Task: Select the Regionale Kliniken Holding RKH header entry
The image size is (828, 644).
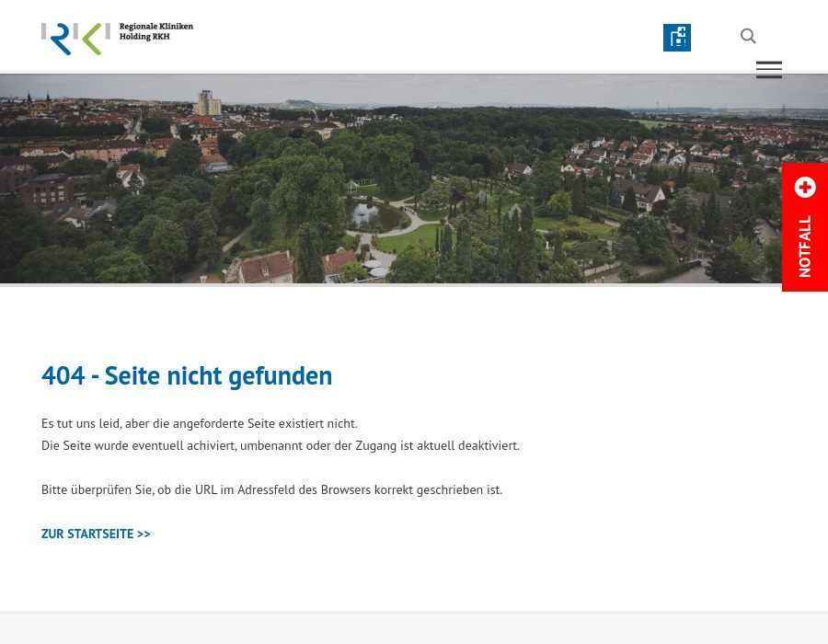Action: pyautogui.click(x=155, y=30)
